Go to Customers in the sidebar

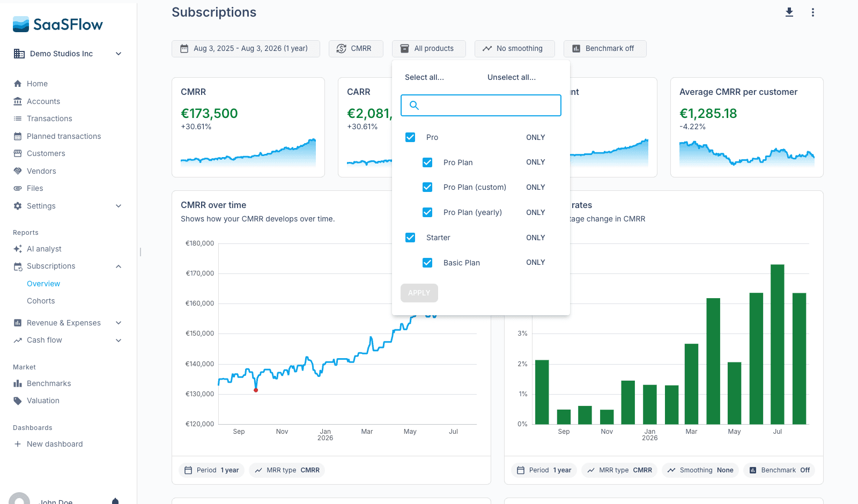pos(46,153)
